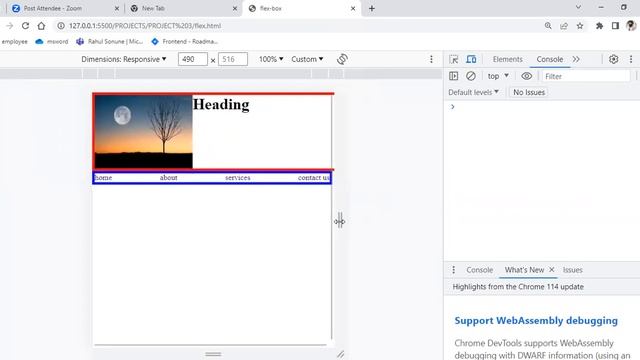The height and width of the screenshot is (360, 640).
Task: Bookmark this page with the star icon
Action: [x=580, y=26]
